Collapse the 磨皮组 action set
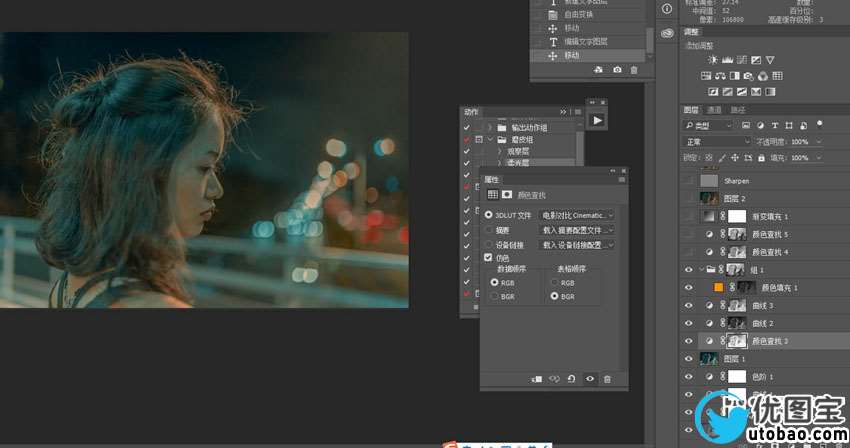Screen dimensions: 850x448 pos(491,139)
